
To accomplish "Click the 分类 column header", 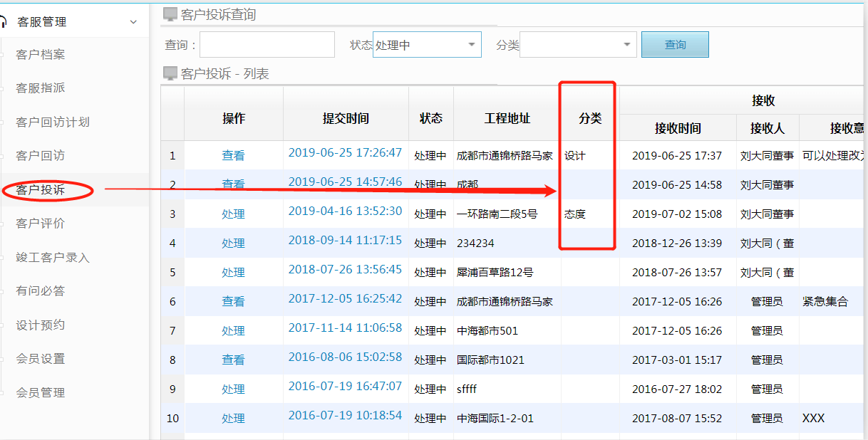I will tap(590, 119).
